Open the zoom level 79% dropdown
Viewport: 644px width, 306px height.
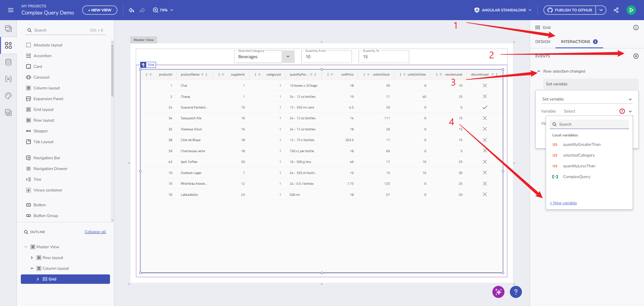pyautogui.click(x=163, y=10)
